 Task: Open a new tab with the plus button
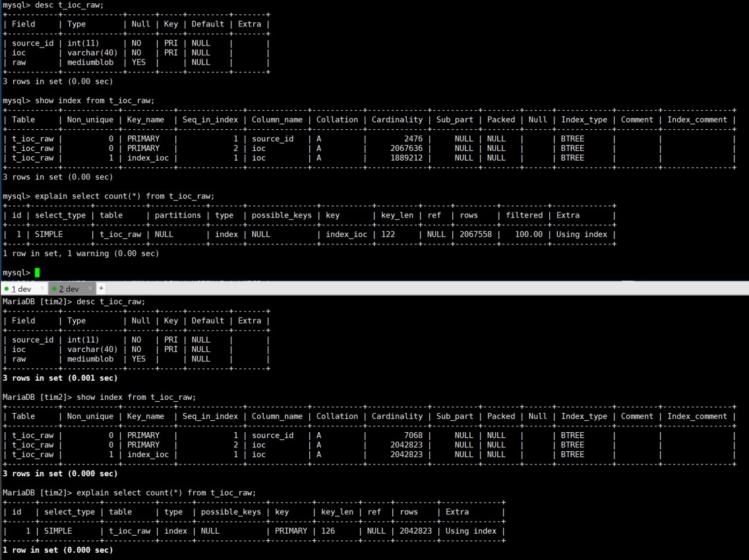point(101,289)
